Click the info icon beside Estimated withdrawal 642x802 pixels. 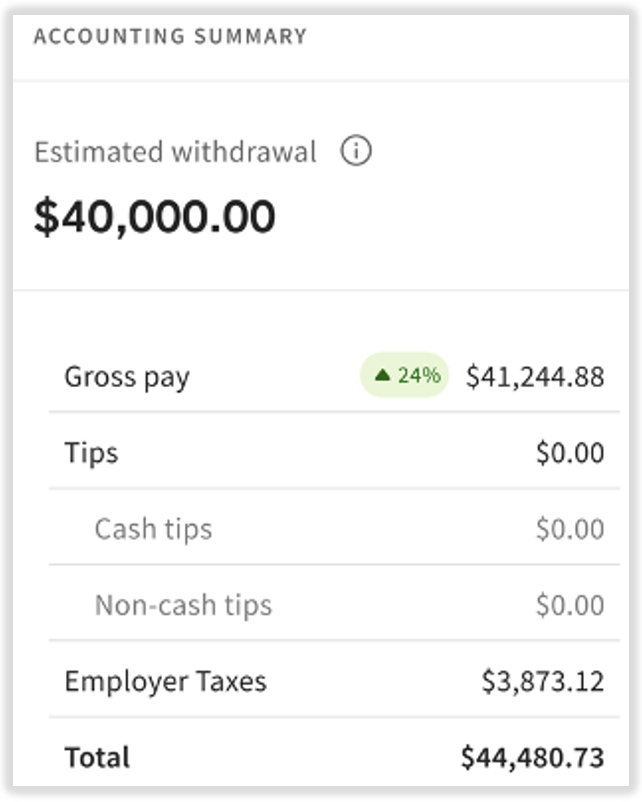pyautogui.click(x=354, y=150)
